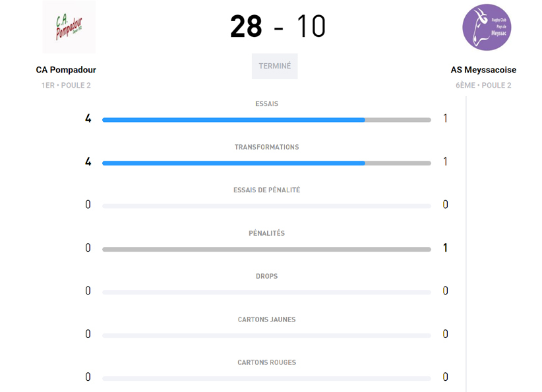Click the purple Meyssac rugby club logo
542x392 pixels.
coord(487,28)
